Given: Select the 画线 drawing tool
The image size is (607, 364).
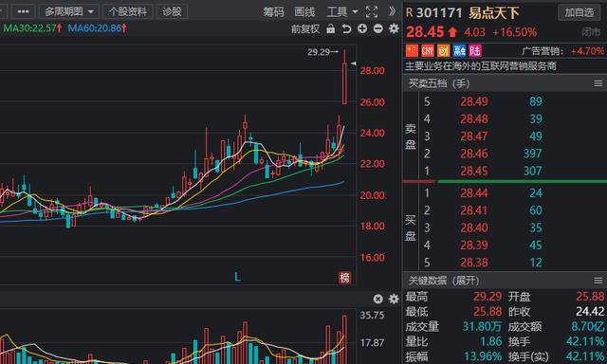Looking at the screenshot, I should (x=304, y=12).
